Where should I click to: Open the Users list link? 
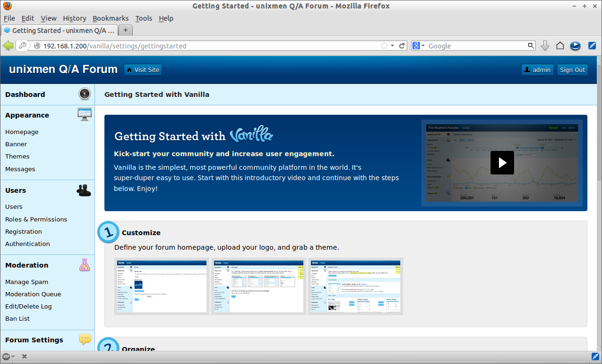14,207
